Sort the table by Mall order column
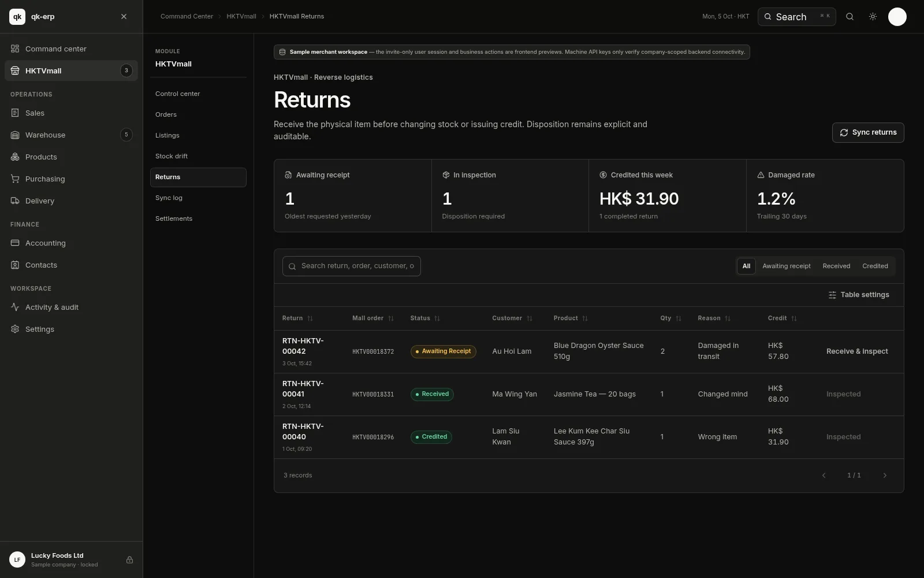The image size is (924, 578). tap(373, 318)
